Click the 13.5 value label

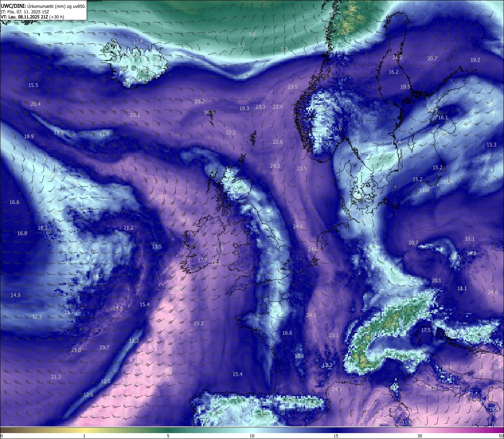(x=157, y=246)
